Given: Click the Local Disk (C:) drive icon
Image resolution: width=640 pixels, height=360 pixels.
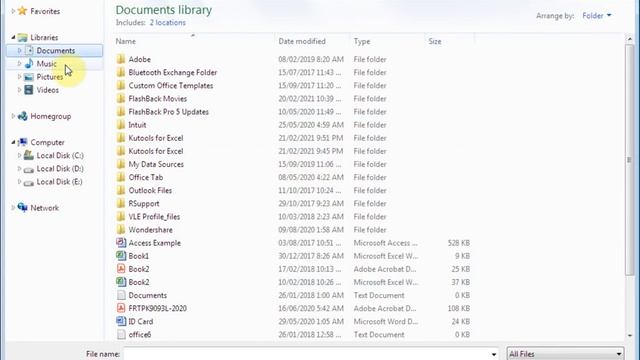Looking at the screenshot, I should pos(29,155).
